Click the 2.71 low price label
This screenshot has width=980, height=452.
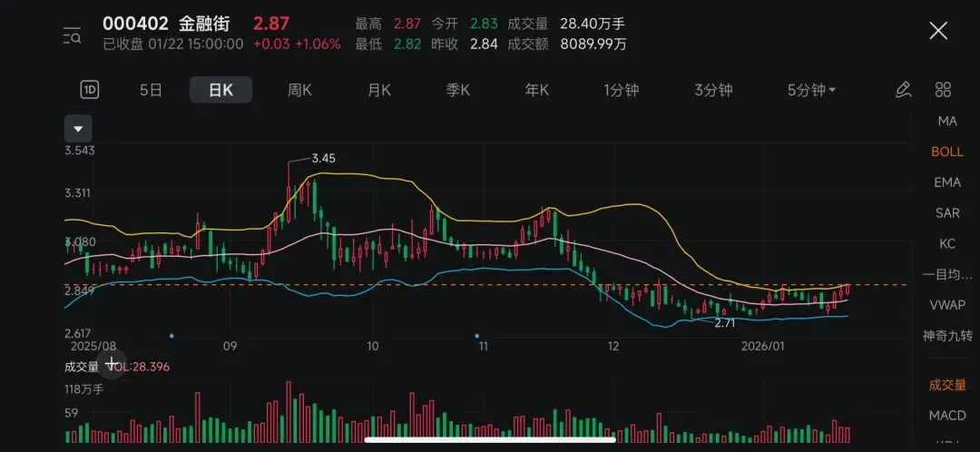point(724,323)
